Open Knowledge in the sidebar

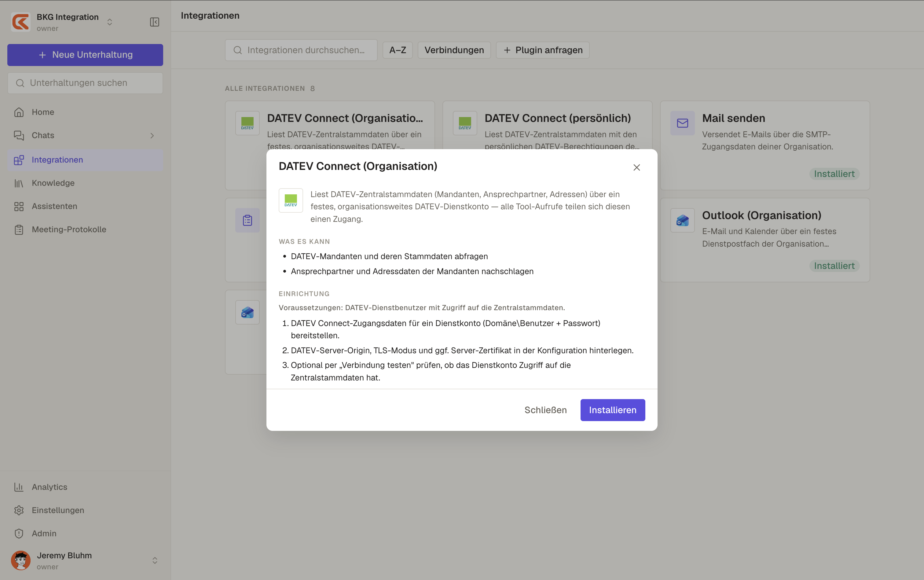[x=85, y=183]
